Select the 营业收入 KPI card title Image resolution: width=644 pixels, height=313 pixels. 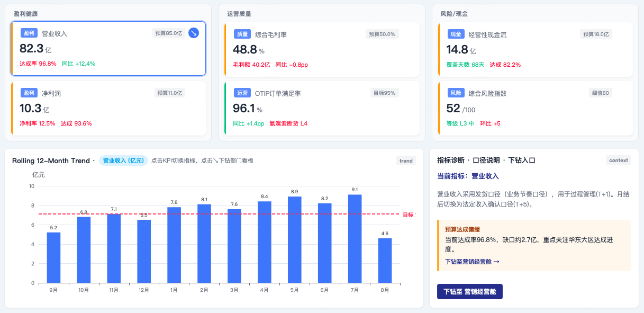[x=55, y=33]
